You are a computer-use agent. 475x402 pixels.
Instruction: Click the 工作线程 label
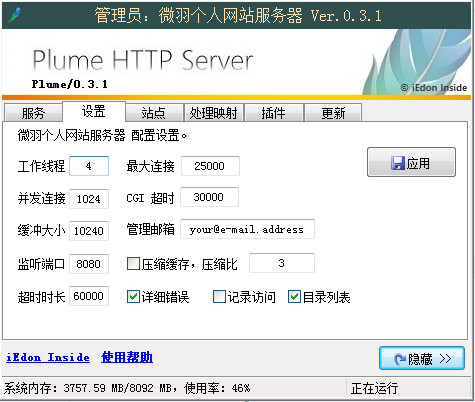pos(41,166)
